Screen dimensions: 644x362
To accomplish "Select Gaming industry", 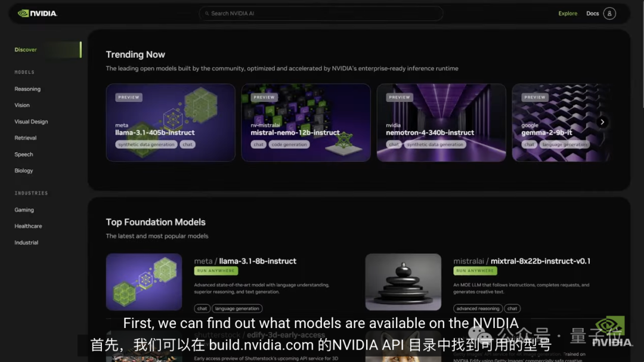I will (x=24, y=210).
